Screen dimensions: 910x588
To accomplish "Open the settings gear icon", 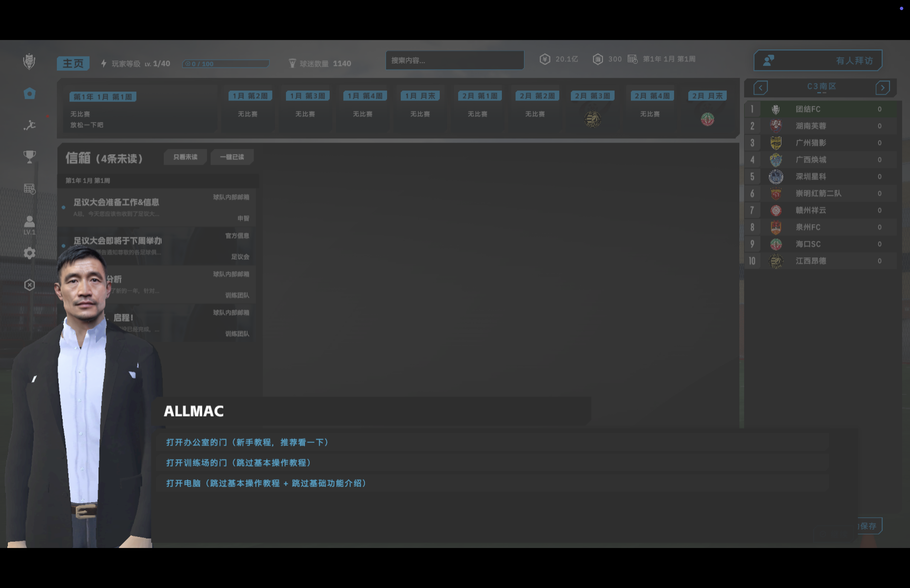I will point(29,253).
